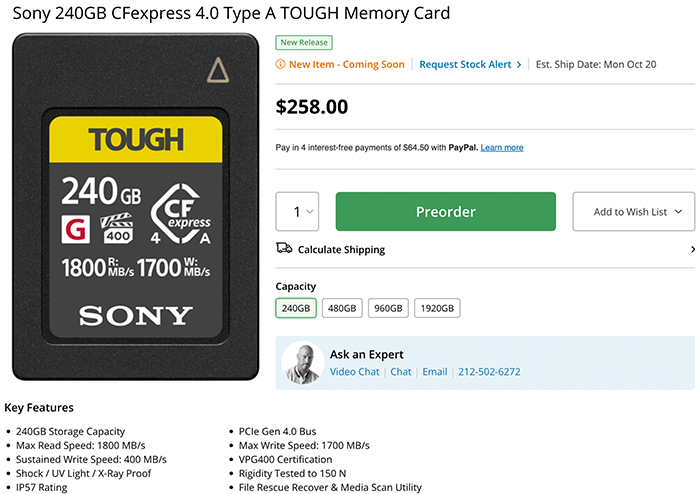
Task: Select the 240GB capacity option
Action: click(296, 308)
